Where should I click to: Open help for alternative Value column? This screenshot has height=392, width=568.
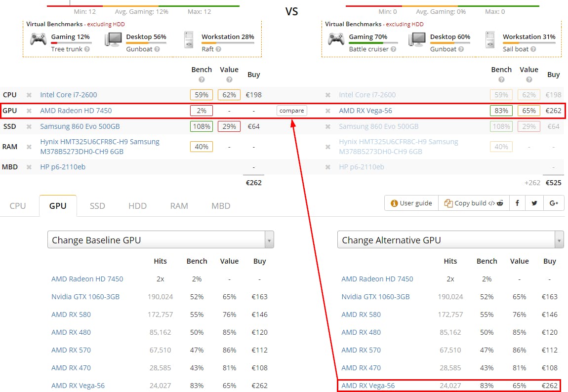(529, 79)
